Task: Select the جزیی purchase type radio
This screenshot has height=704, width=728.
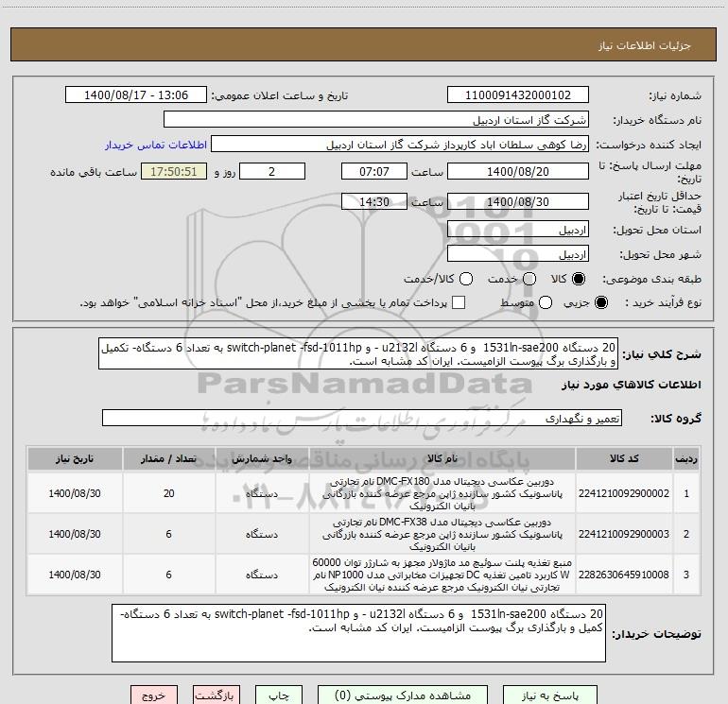Action: 600,302
